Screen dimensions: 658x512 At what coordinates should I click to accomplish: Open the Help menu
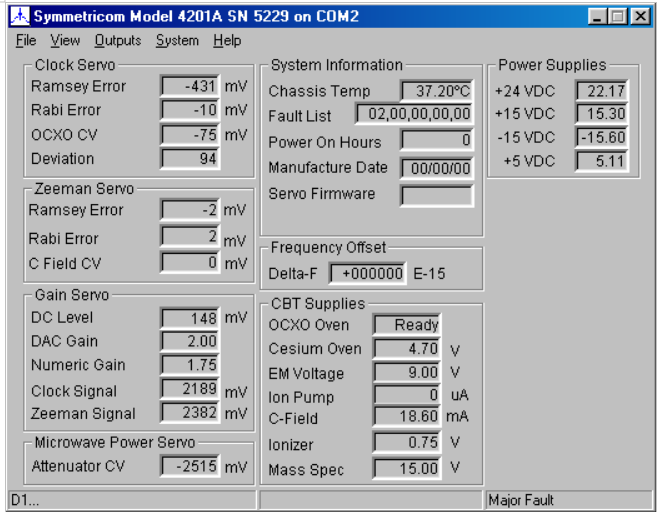coord(227,41)
